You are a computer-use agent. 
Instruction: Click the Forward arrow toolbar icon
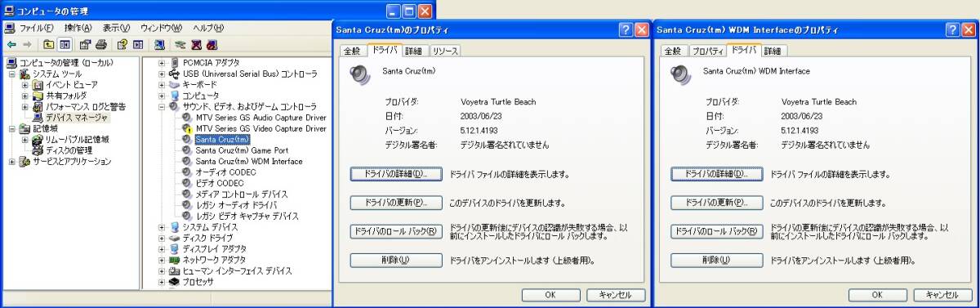coord(27,44)
